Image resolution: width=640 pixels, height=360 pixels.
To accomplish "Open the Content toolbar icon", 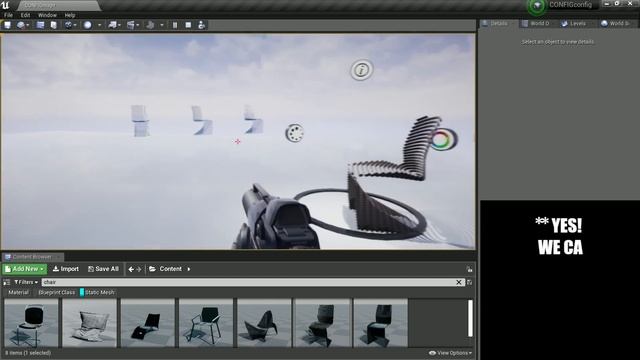I will pyautogui.click(x=40, y=25).
